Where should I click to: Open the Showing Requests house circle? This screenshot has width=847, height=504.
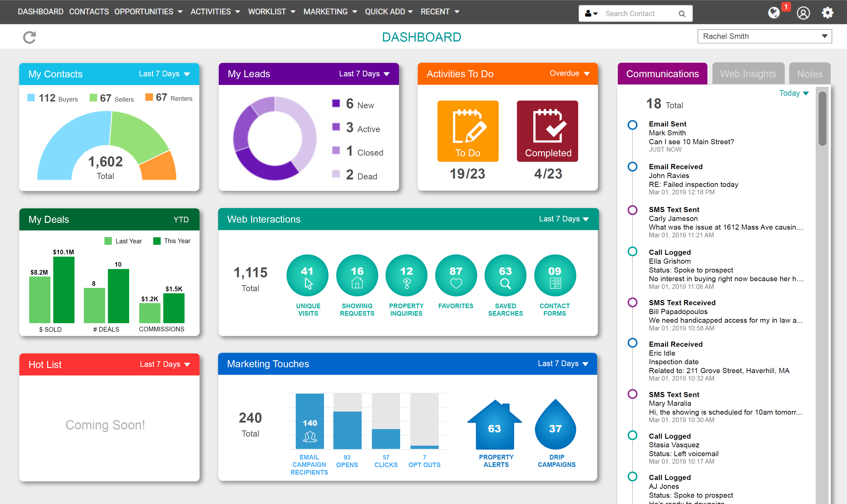(x=357, y=275)
